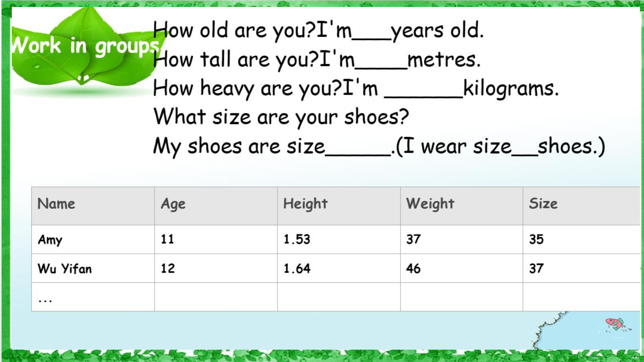
Task: Select Amy's age cell showing 11
Action: [x=216, y=239]
